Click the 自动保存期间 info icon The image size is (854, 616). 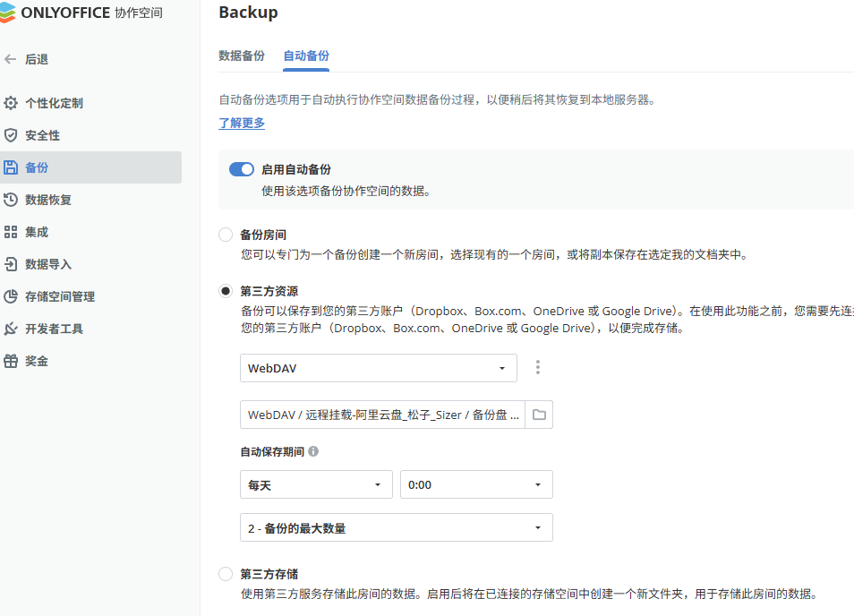313,452
